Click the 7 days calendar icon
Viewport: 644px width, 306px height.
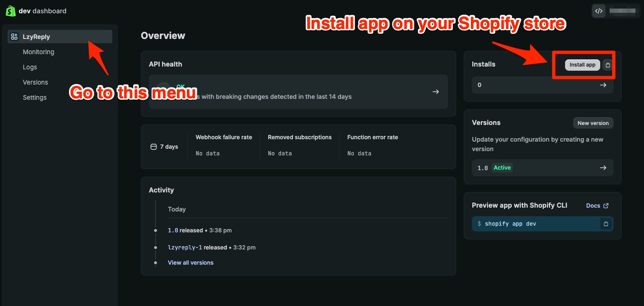point(153,147)
